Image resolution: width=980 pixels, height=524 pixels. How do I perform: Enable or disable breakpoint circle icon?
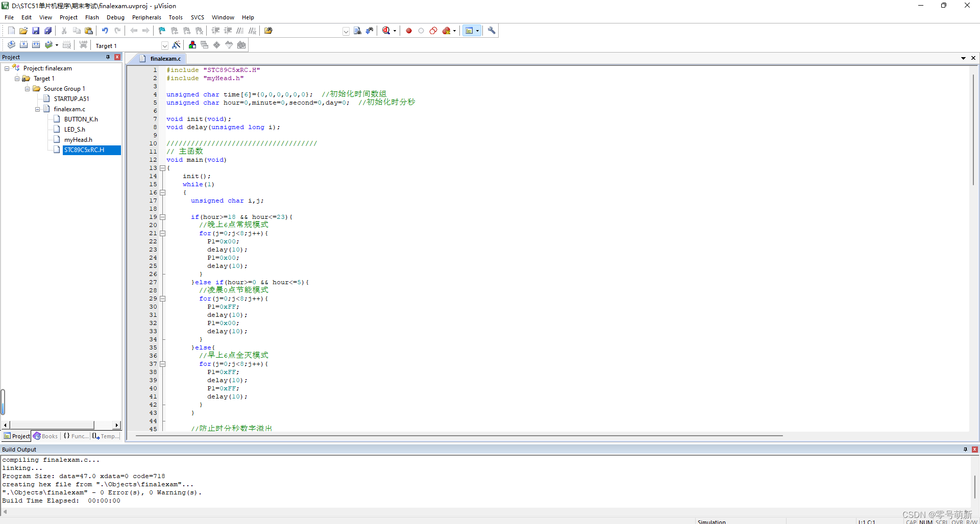point(421,31)
